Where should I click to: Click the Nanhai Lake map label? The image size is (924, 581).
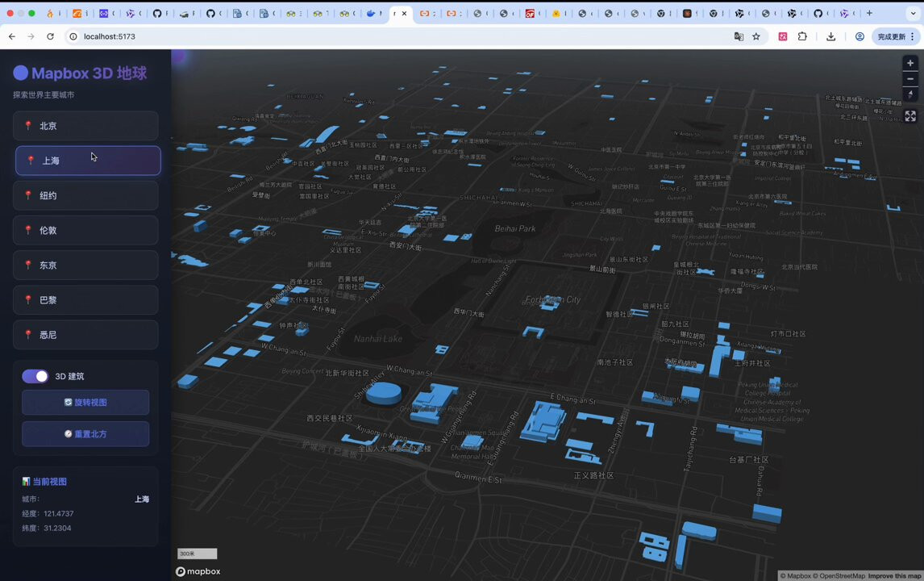(x=377, y=339)
